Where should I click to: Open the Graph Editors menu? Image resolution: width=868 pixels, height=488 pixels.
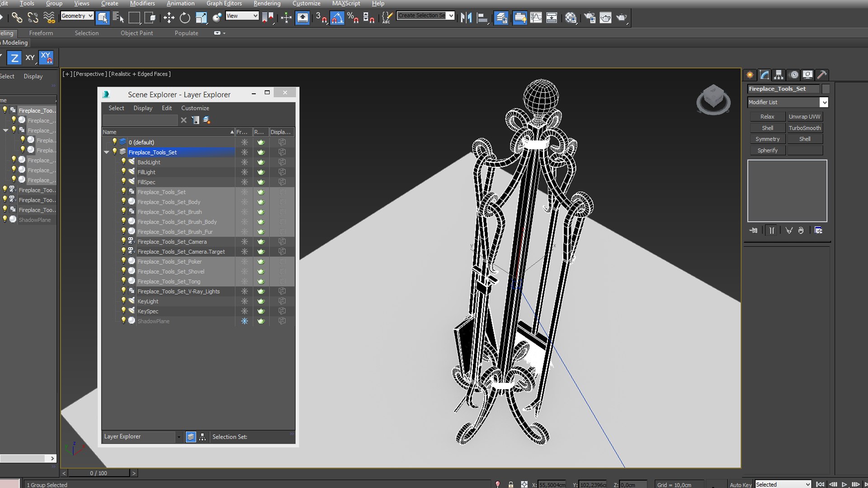[x=224, y=4]
